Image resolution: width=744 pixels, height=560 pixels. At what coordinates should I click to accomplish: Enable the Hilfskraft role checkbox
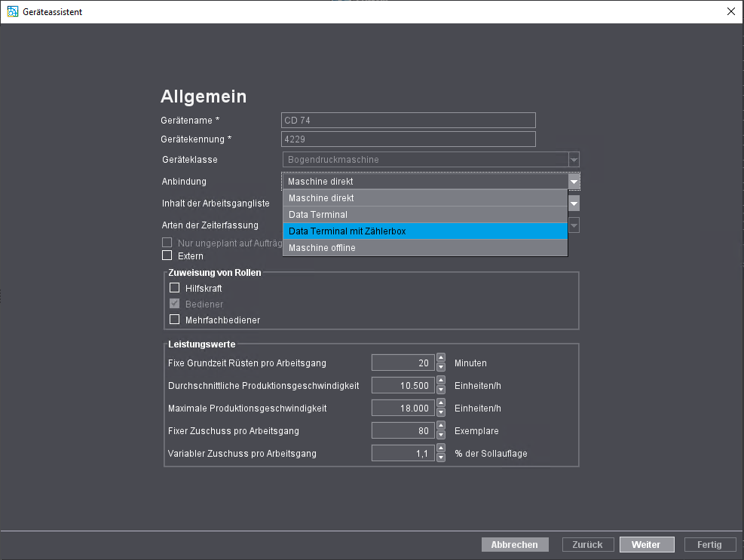[175, 288]
